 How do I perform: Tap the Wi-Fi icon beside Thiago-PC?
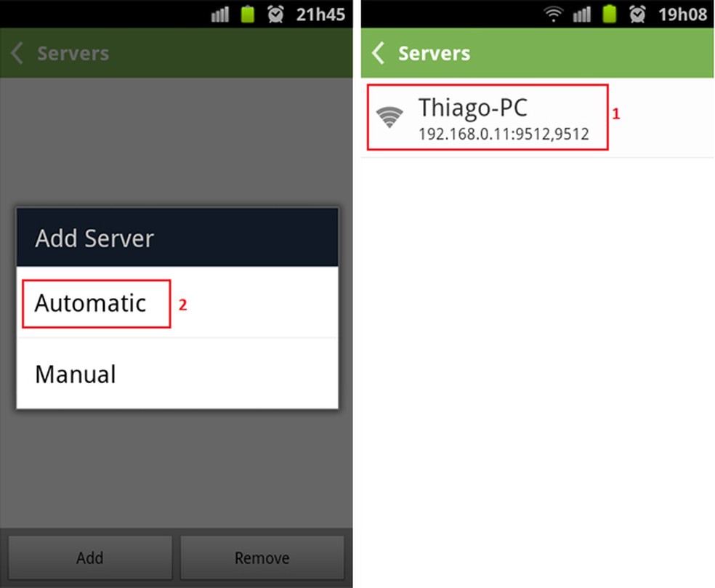click(x=389, y=117)
